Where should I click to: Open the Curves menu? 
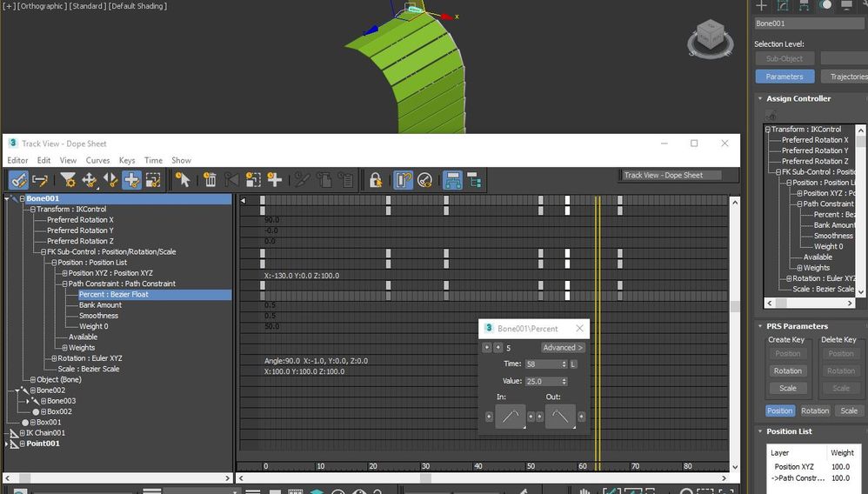tap(97, 160)
